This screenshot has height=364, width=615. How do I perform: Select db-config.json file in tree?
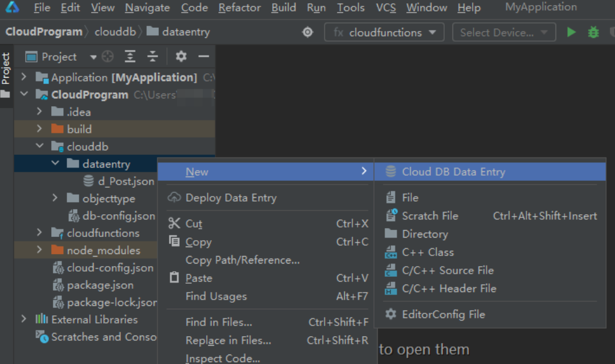(x=112, y=215)
